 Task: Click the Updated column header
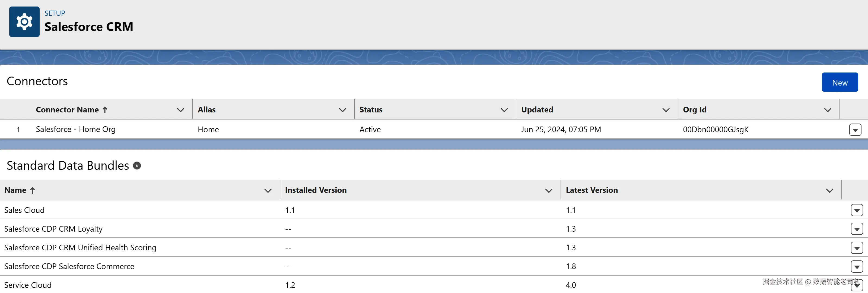[x=537, y=110]
